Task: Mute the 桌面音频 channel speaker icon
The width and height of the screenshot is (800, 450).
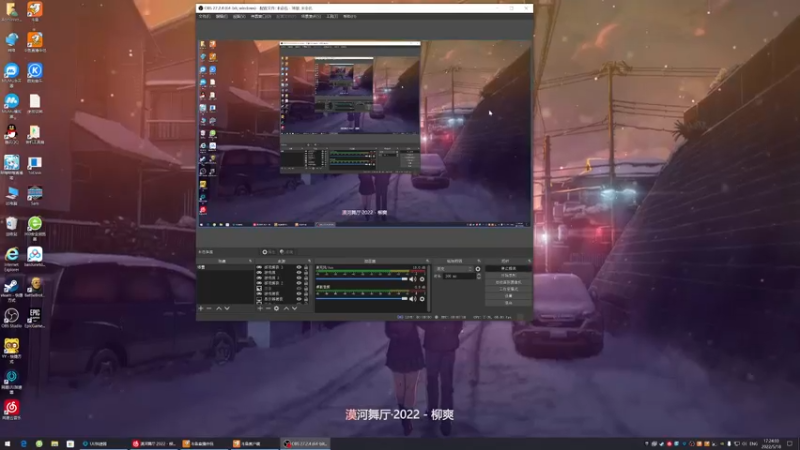Action: click(412, 298)
